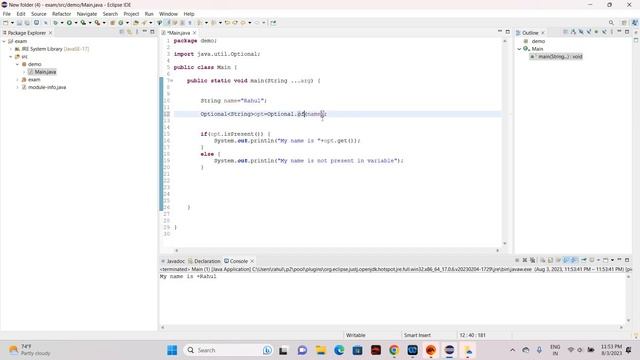Click the Open Console icon
The width and height of the screenshot is (640, 360).
[x=606, y=260]
